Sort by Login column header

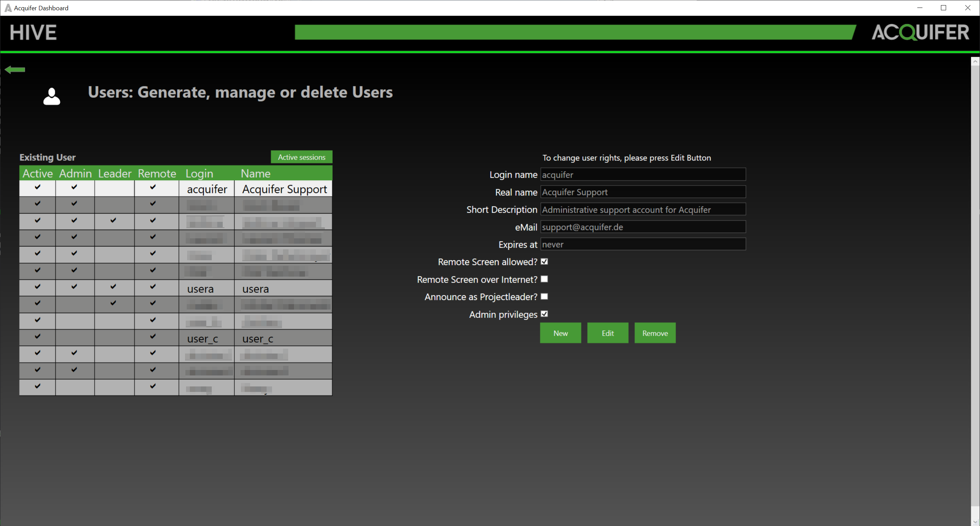tap(199, 174)
